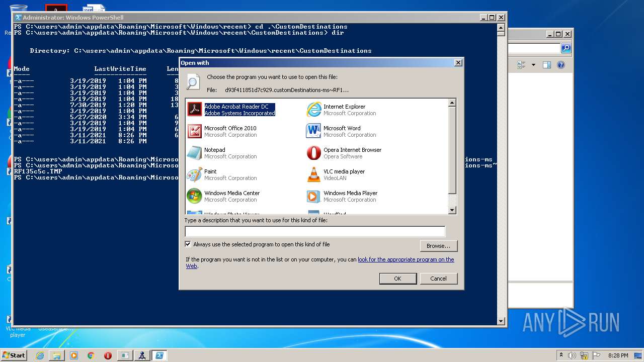Toggle Explorer preview pane button
This screenshot has width=644, height=362.
pyautogui.click(x=547, y=65)
